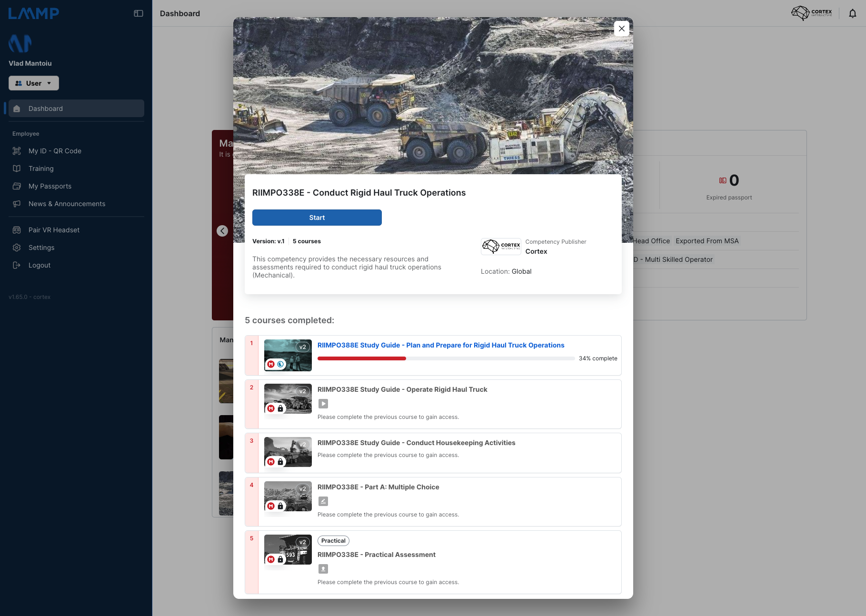Select Pair VR Headset option

(76, 230)
